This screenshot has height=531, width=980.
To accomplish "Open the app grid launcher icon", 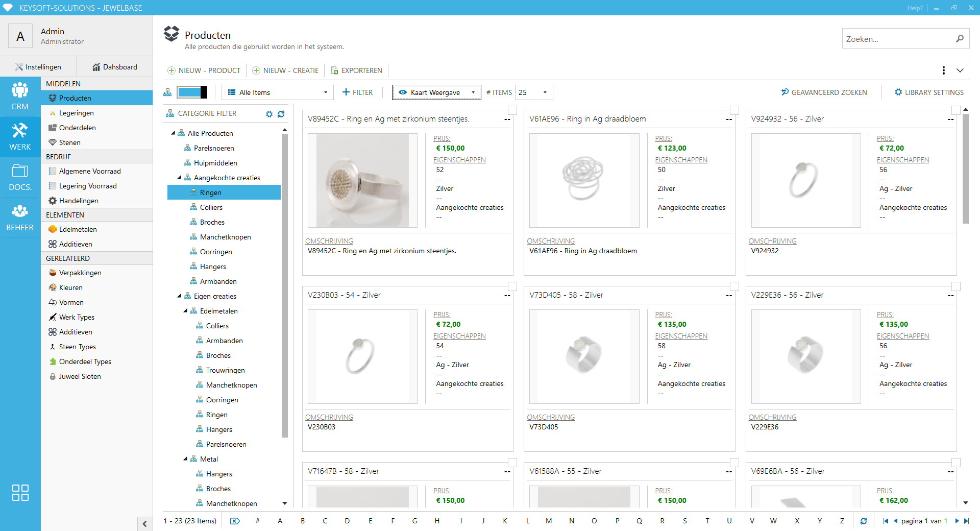I will pos(20,493).
